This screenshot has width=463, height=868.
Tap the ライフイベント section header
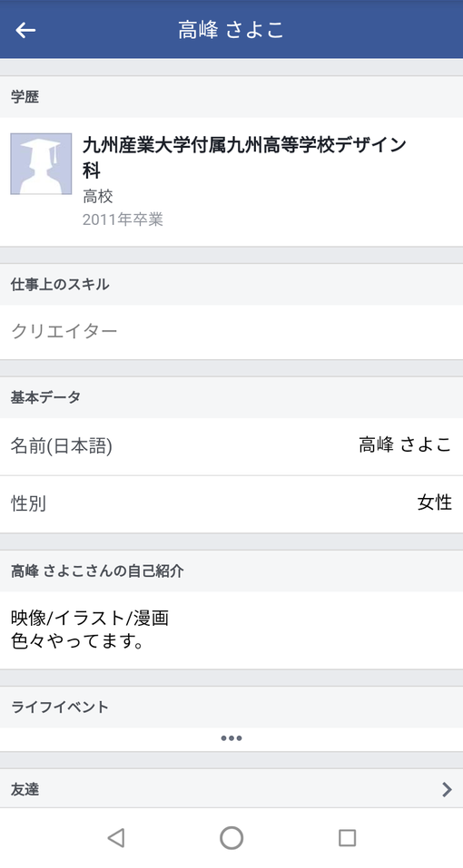pos(60,707)
